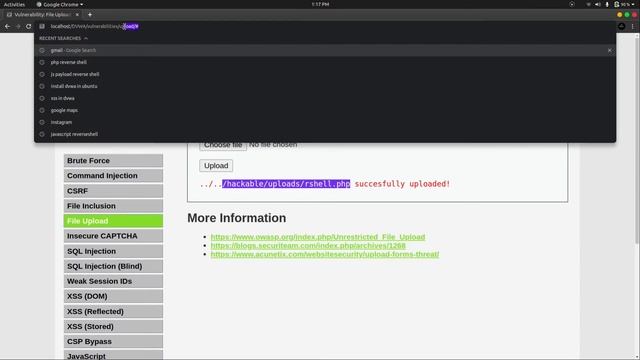Open the Weak Session IDs menu item
The width and height of the screenshot is (640, 360).
point(113,281)
